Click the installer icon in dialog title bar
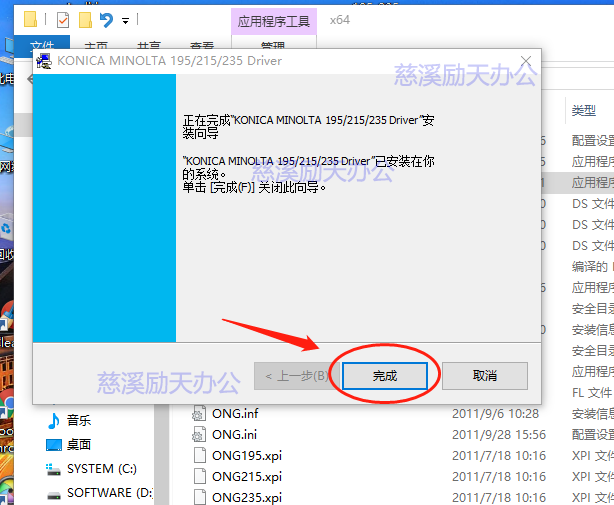The image size is (614, 505). coord(44,61)
